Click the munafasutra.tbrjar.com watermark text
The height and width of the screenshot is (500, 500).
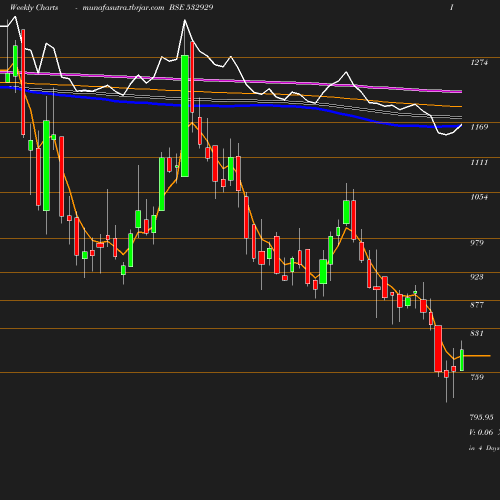click(123, 8)
